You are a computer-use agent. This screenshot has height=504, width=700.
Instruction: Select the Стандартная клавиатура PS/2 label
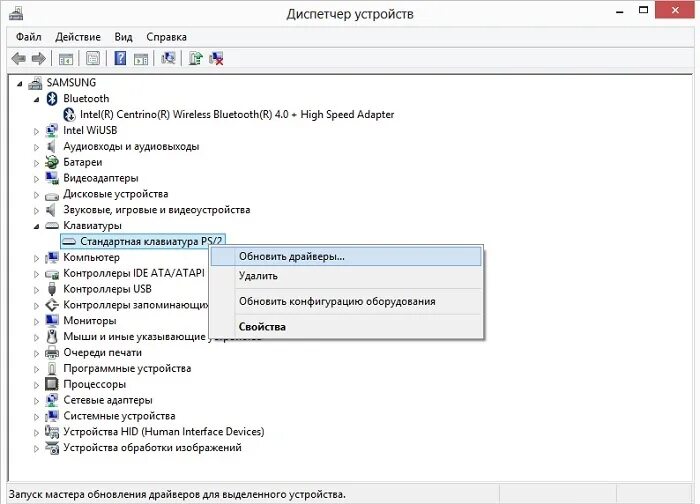click(x=151, y=242)
